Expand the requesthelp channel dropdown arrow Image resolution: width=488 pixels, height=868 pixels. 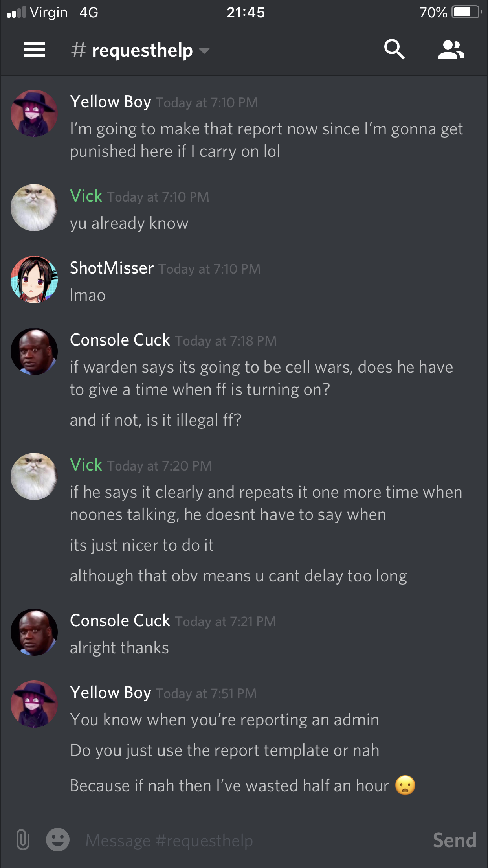tap(204, 51)
